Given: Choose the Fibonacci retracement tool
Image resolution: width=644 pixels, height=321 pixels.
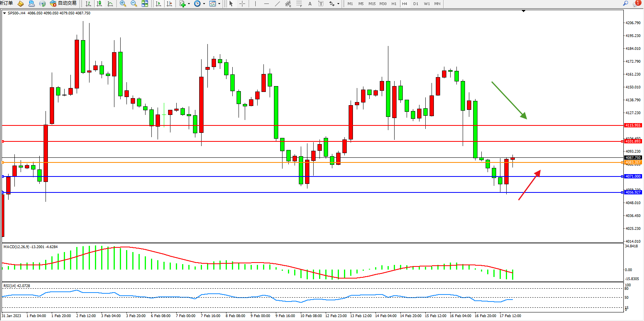Looking at the screenshot, I should (299, 4).
